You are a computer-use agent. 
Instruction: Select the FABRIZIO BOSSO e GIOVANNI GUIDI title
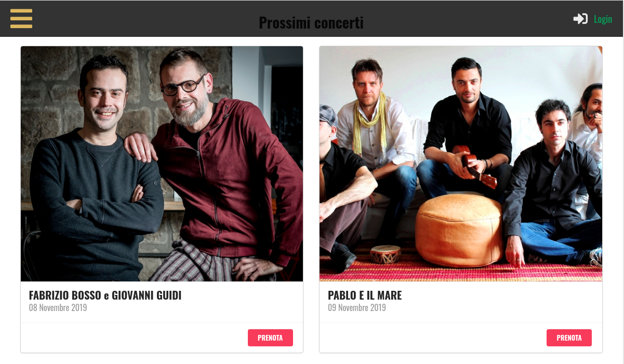click(x=105, y=295)
